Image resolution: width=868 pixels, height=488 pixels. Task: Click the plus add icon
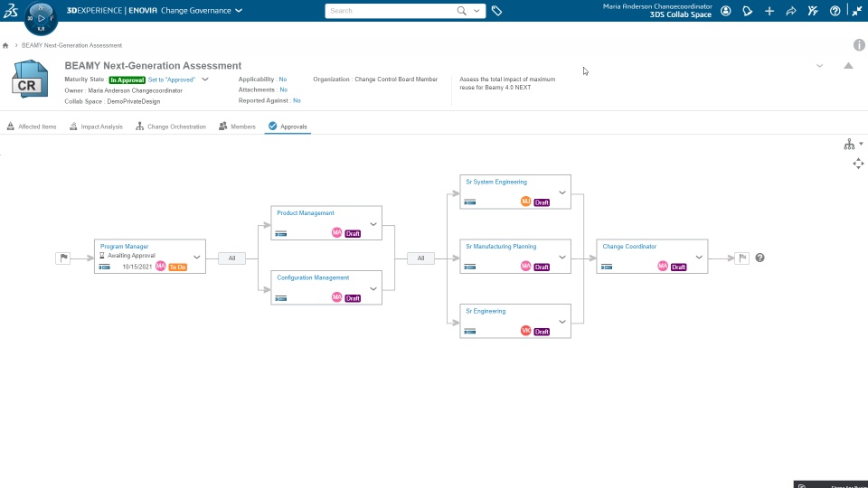click(x=769, y=11)
